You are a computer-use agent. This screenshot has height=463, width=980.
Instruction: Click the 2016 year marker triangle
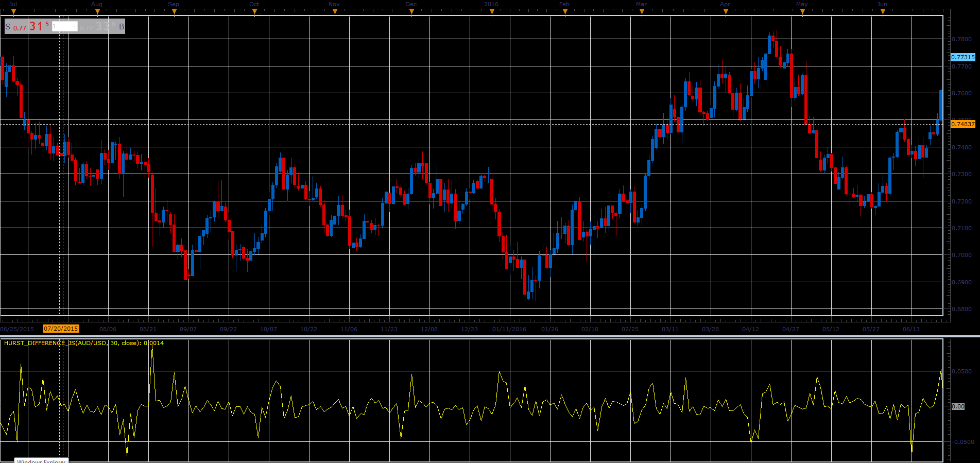[492, 12]
